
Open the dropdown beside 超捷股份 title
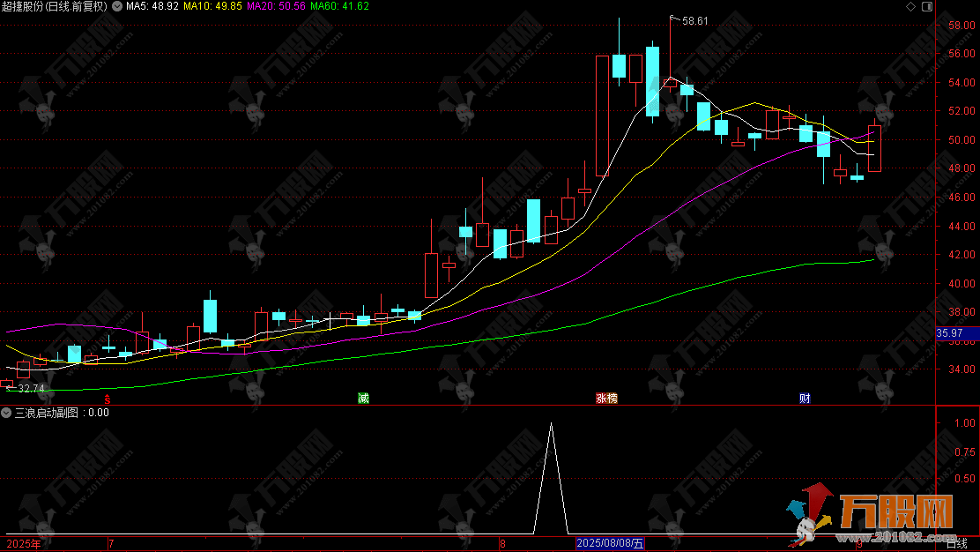[117, 6]
